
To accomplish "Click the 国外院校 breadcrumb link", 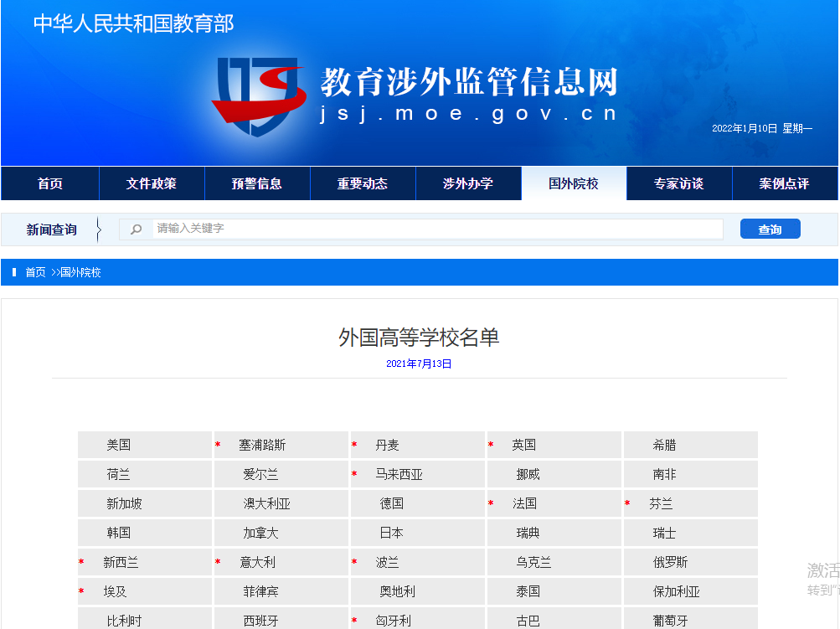I will click(80, 272).
